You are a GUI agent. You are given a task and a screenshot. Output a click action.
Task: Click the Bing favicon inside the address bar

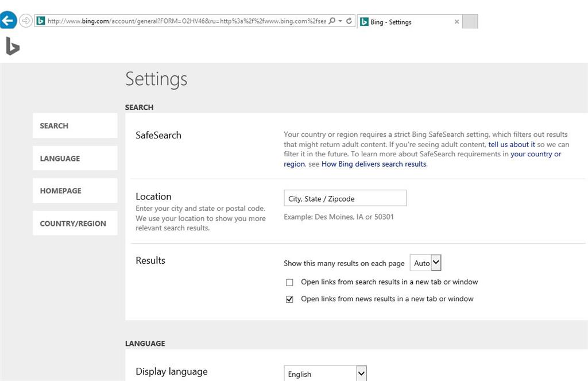(x=40, y=20)
